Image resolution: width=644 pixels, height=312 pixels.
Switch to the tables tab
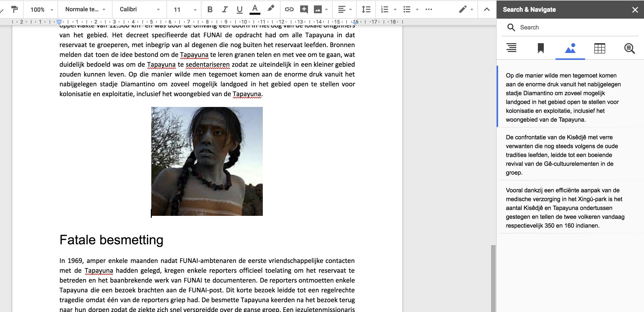(x=600, y=48)
